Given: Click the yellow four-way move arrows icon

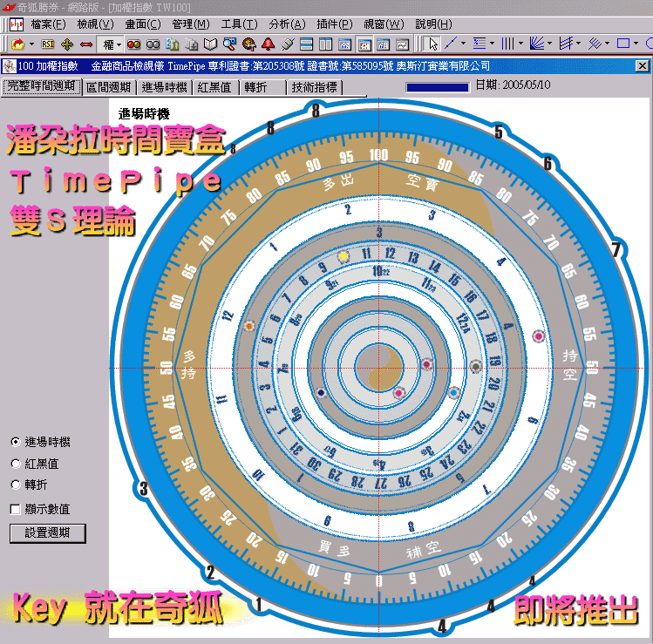Looking at the screenshot, I should click(67, 44).
